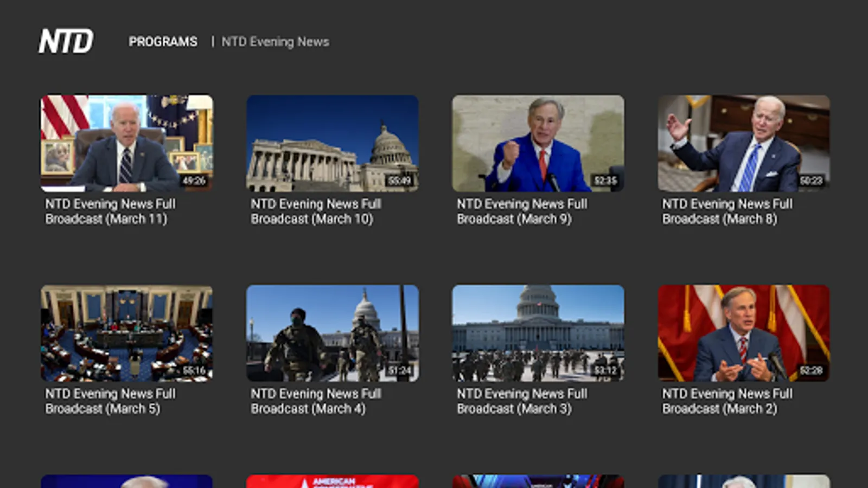Click title text "Broadcast (March 10)"
Image resolution: width=868 pixels, height=488 pixels.
pos(312,219)
